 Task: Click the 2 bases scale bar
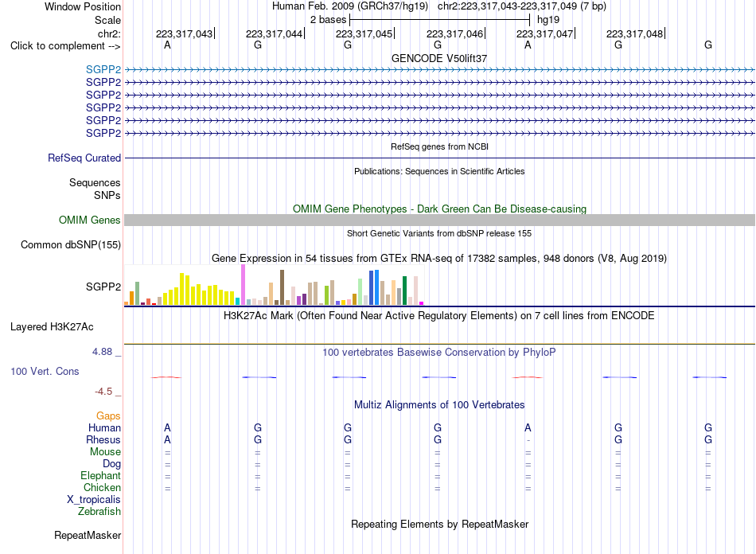(440, 20)
